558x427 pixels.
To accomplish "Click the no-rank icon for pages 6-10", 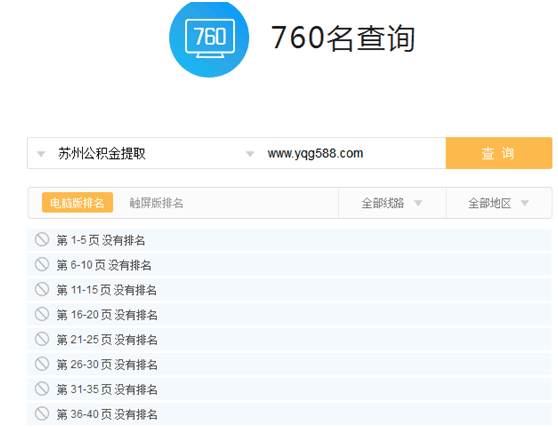I will pyautogui.click(x=42, y=264).
